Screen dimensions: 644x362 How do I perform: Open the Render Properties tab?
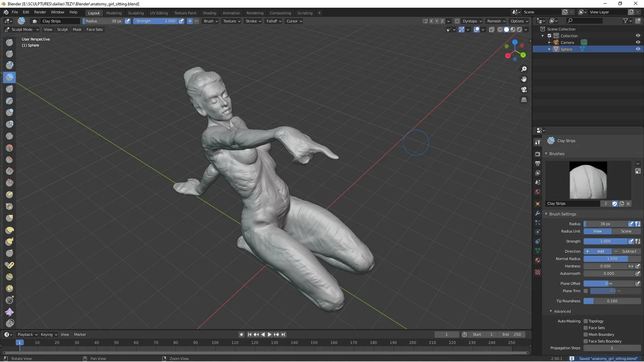pyautogui.click(x=537, y=154)
